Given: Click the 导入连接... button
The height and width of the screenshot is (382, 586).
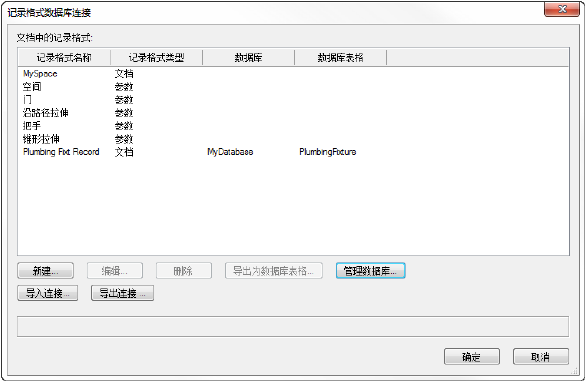Looking at the screenshot, I should (47, 293).
